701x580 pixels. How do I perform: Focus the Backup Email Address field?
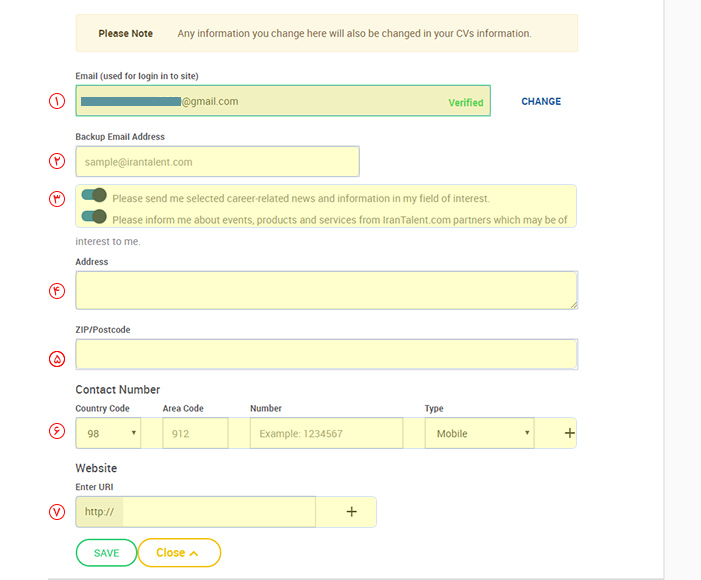[217, 161]
